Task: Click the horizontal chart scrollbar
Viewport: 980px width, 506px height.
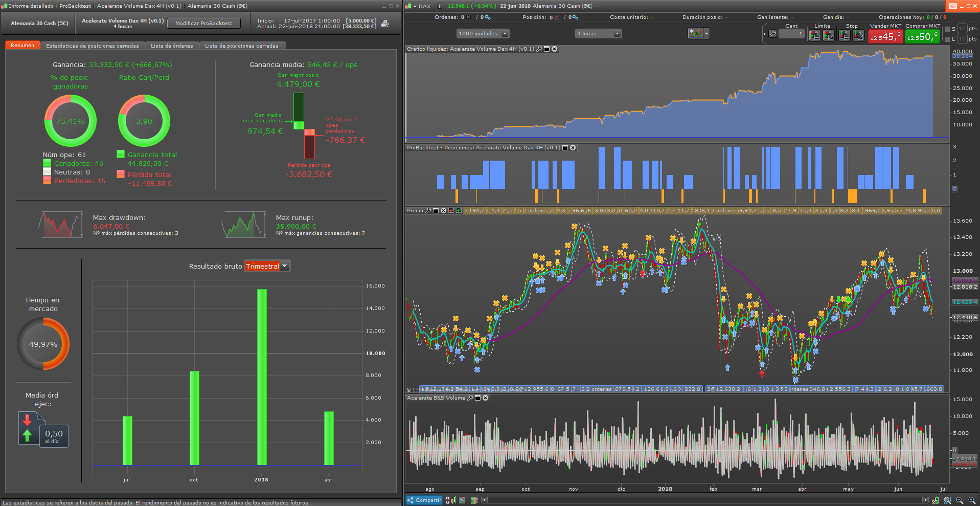Action: click(705, 500)
